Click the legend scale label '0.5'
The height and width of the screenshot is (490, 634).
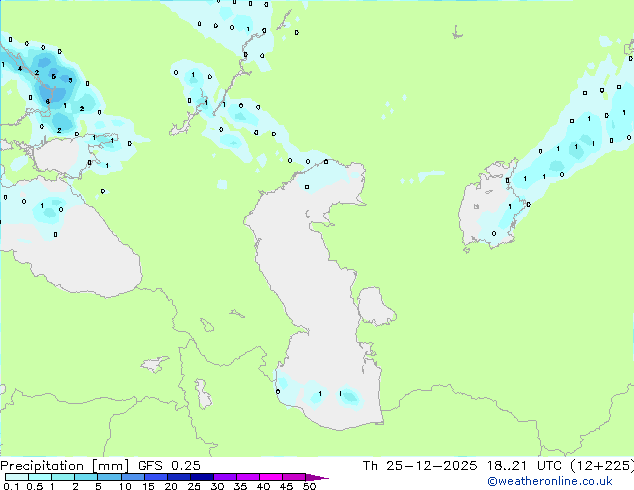35,486
